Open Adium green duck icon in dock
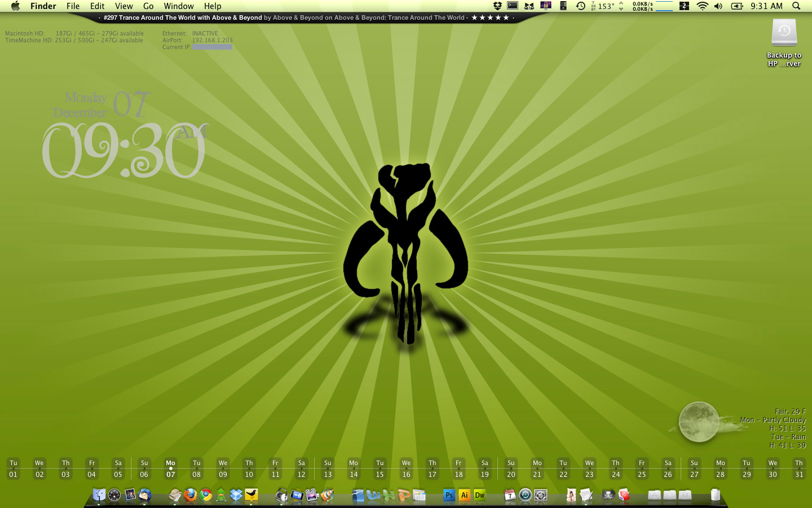 pos(221,495)
